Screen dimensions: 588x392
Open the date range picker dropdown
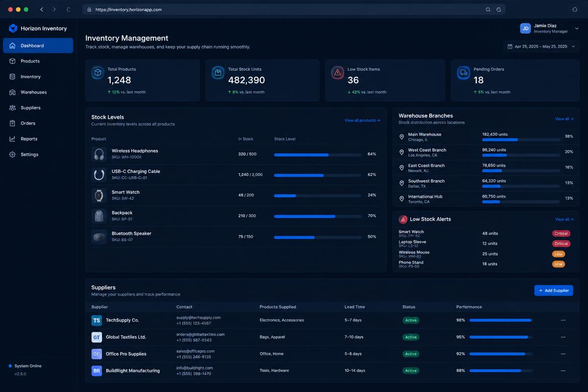pyautogui.click(x=540, y=47)
